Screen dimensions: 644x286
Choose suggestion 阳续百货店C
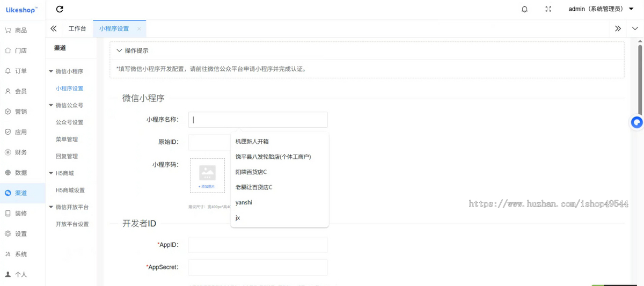point(280,172)
